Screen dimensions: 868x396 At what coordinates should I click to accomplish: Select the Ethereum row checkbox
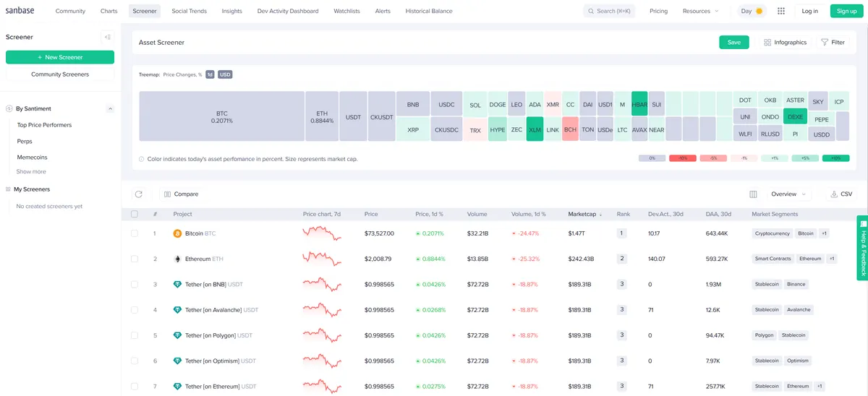pos(134,259)
